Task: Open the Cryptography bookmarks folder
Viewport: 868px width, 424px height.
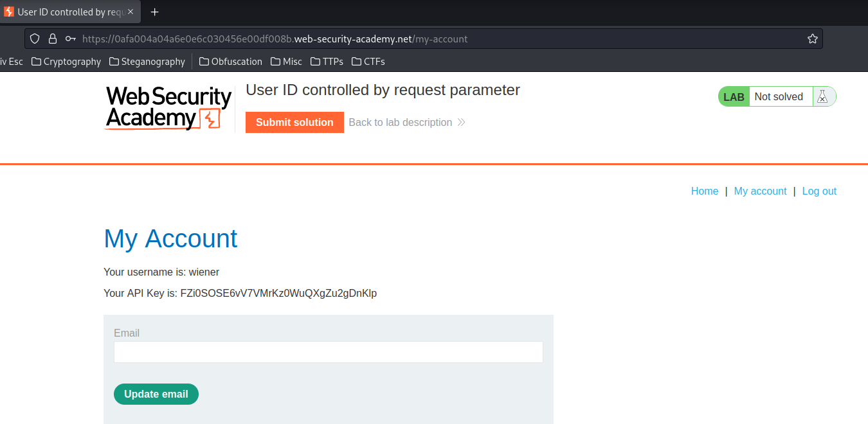Action: pyautogui.click(x=66, y=62)
